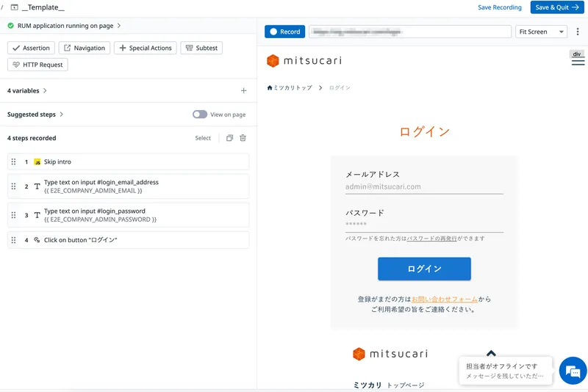The image size is (588, 392).
Task: Add a Navigation step
Action: click(84, 48)
